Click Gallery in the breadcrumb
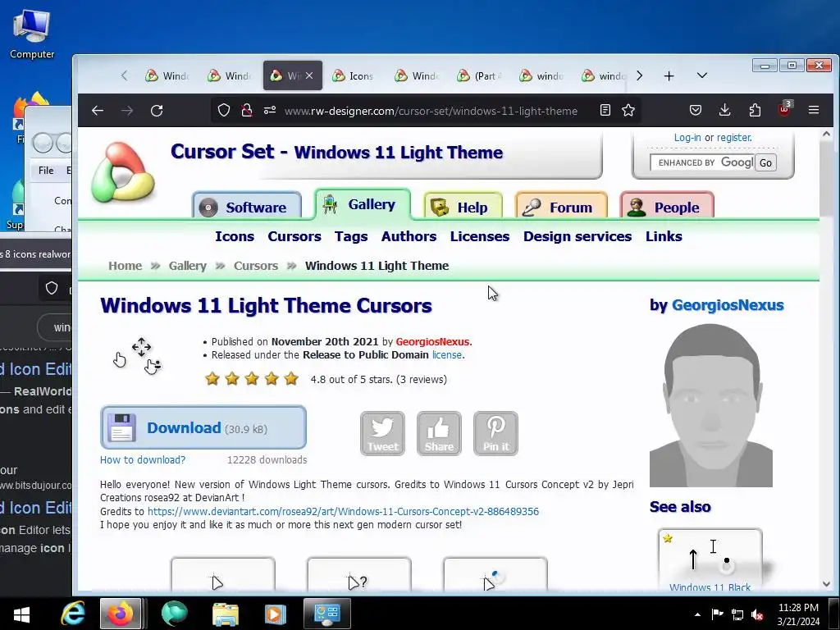 pos(188,266)
